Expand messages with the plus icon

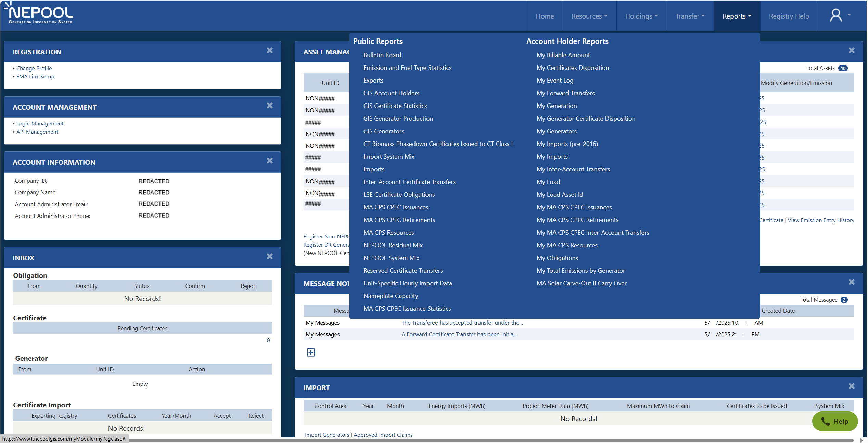point(311,353)
